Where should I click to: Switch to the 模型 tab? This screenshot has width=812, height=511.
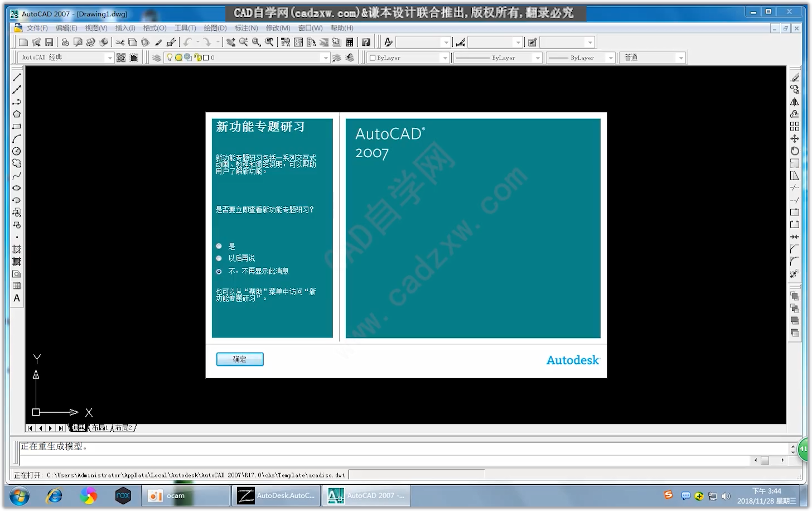(78, 428)
